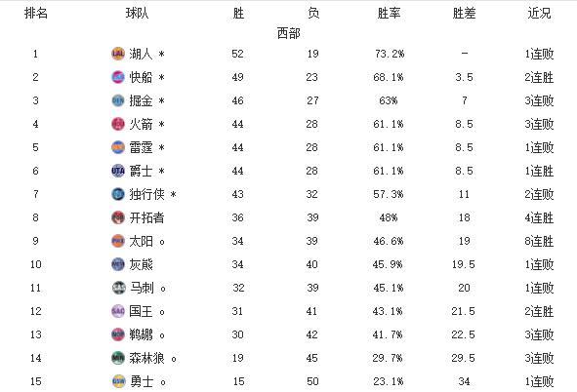Click the Trail Blazers (开拓者) logo
The height and width of the screenshot is (392, 577).
118,217
